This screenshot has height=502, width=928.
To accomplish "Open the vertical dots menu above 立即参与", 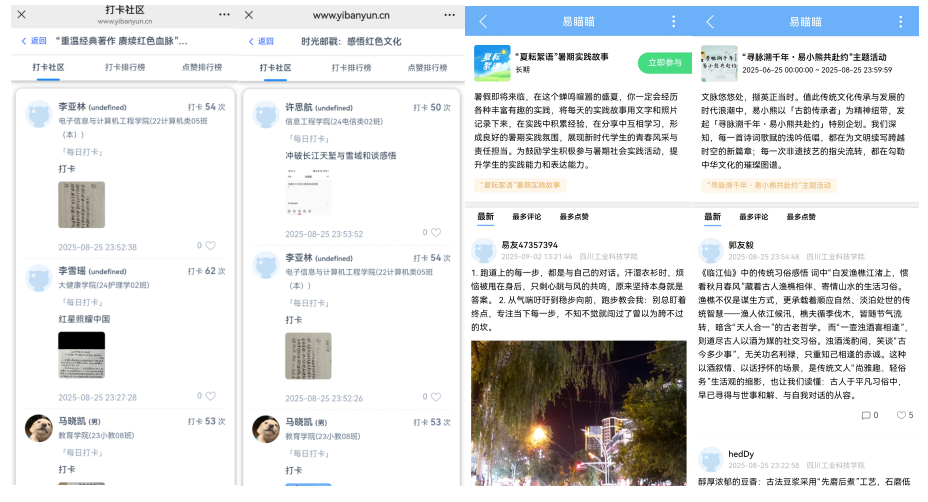I will [x=673, y=21].
